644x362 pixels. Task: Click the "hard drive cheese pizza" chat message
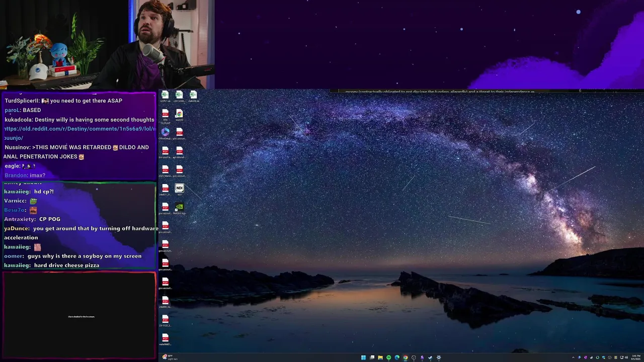[51, 265]
